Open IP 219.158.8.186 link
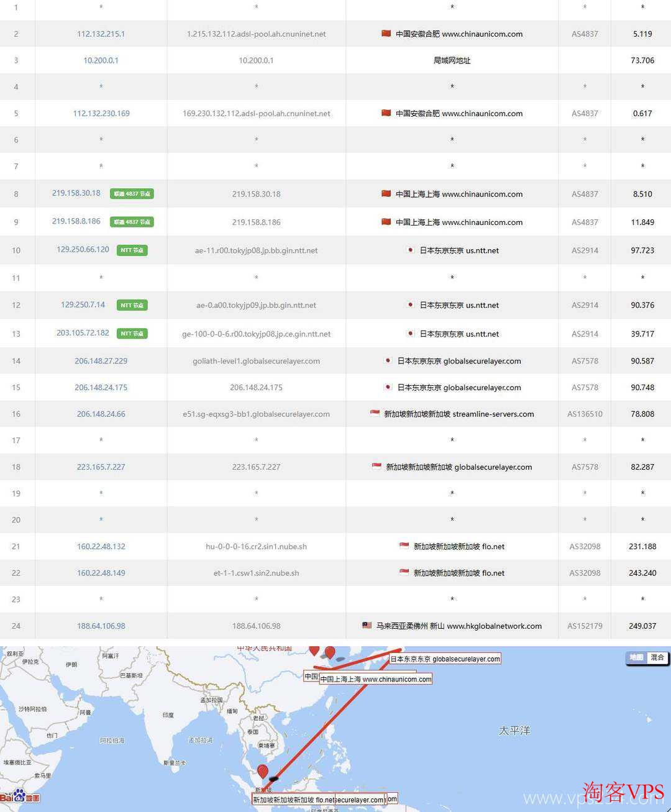 (76, 221)
